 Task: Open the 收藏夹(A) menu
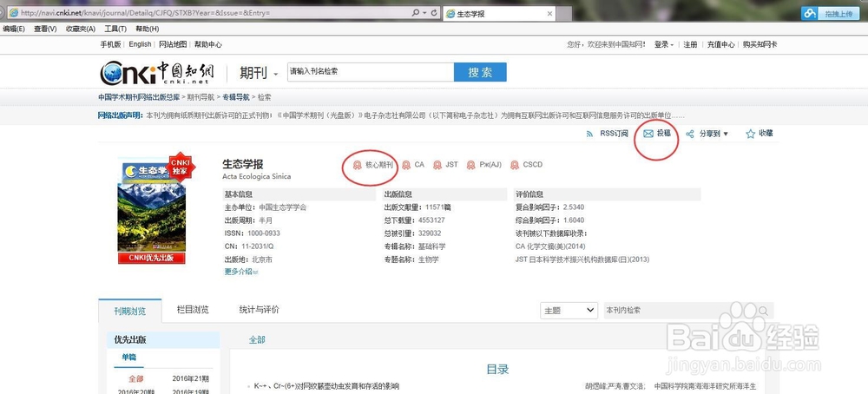(x=80, y=29)
